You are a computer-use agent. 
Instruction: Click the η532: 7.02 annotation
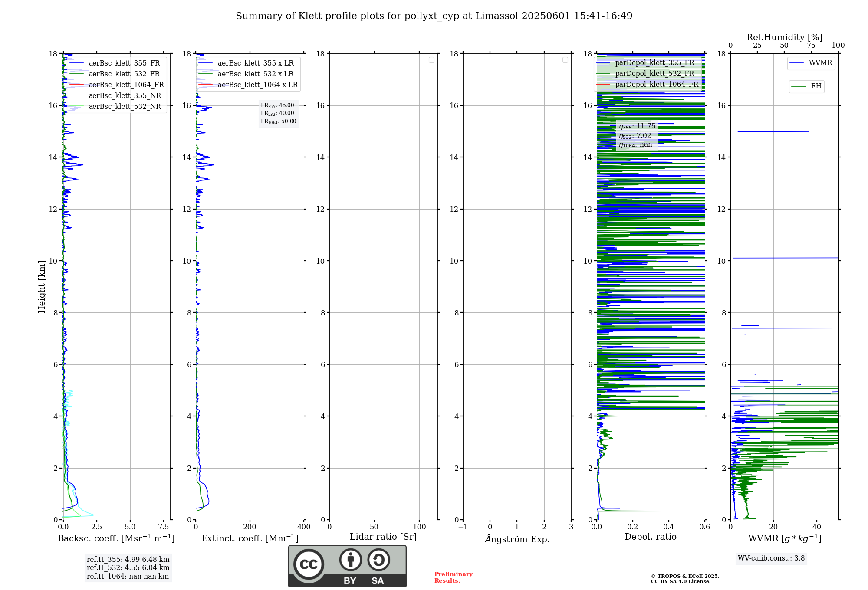point(635,136)
